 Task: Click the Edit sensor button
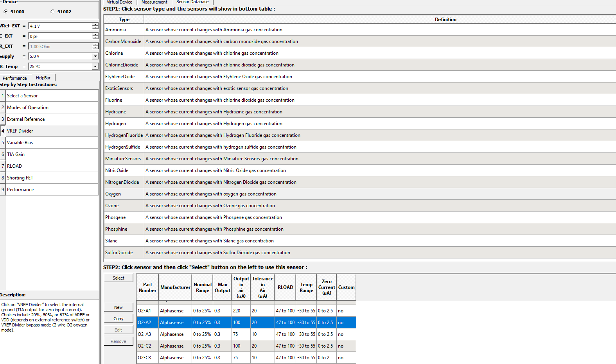tap(119, 330)
